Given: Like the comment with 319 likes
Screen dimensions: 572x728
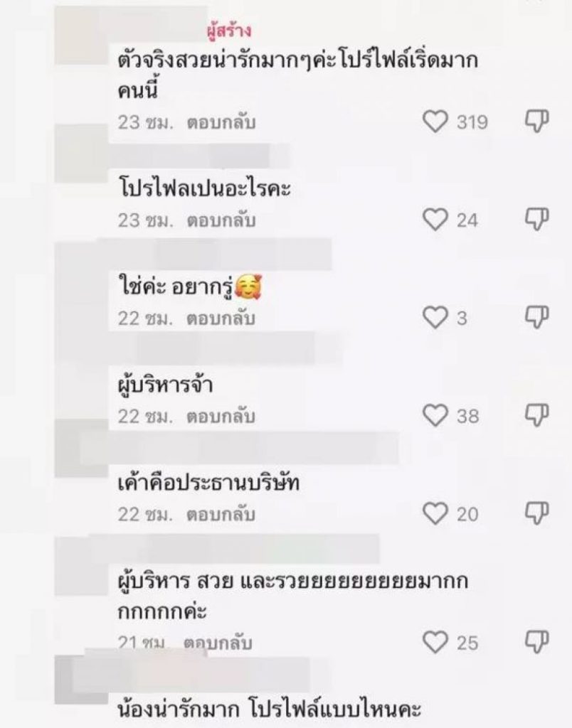Looking at the screenshot, I should [435, 123].
